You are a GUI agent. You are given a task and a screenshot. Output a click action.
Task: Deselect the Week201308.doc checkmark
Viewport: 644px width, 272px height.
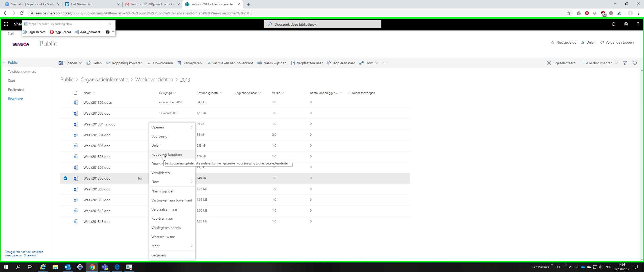66,178
